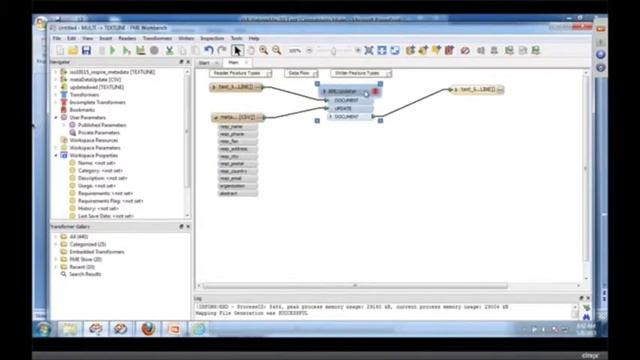
Task: Collapse the Workspace Properties node
Action: tap(56, 156)
